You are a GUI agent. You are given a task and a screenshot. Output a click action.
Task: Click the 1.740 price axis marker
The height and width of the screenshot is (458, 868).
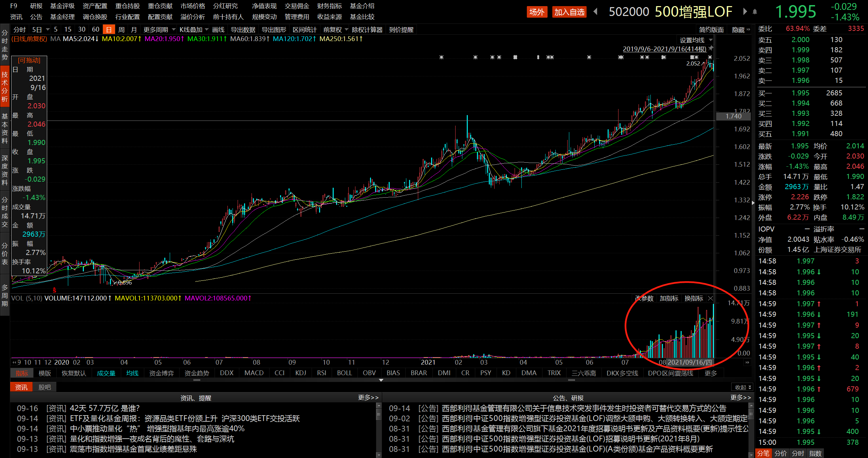733,116
